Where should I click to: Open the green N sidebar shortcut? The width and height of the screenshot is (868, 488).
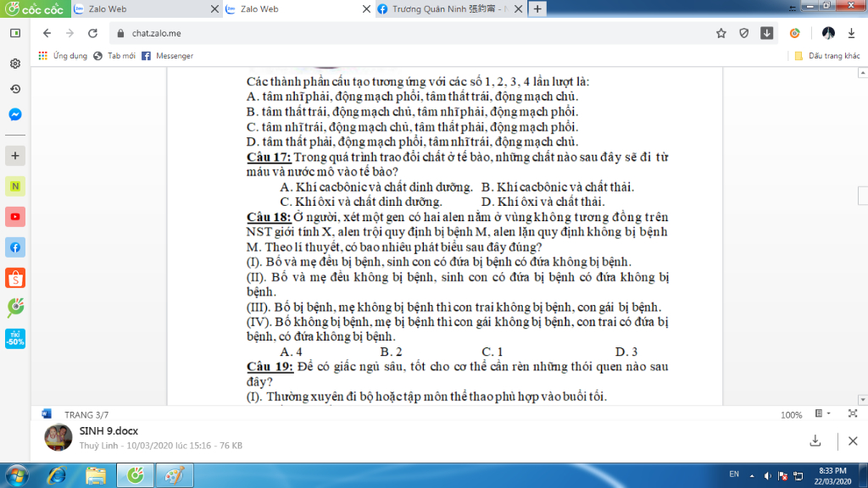coord(15,186)
